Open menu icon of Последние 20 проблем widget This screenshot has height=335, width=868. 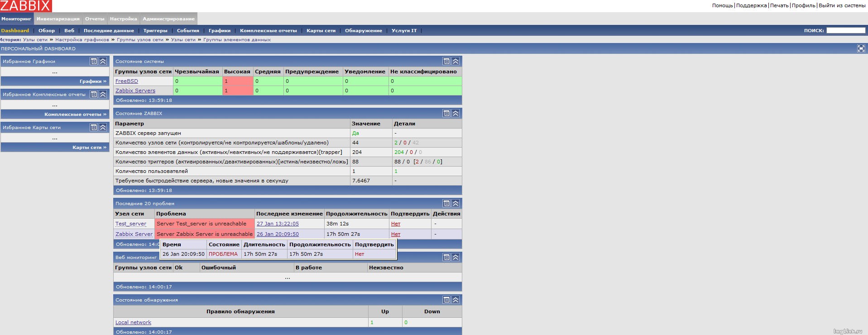click(446, 203)
